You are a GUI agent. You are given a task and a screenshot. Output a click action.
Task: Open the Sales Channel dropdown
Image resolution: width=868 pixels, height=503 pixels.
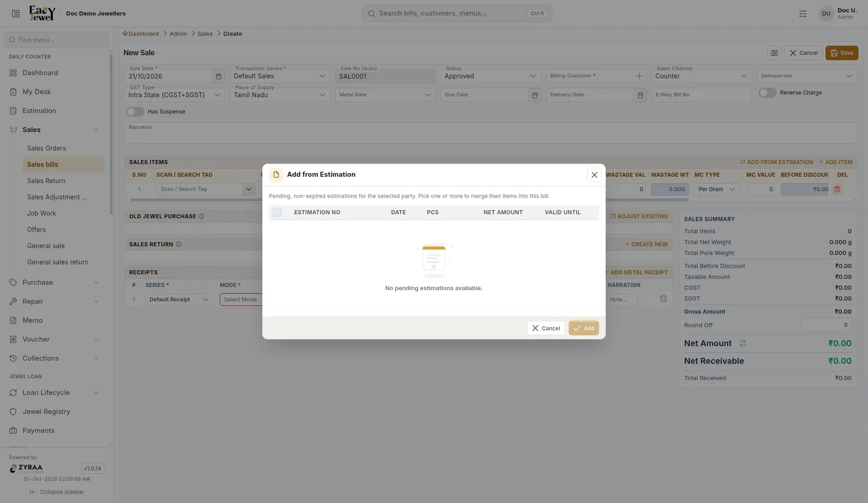click(701, 76)
